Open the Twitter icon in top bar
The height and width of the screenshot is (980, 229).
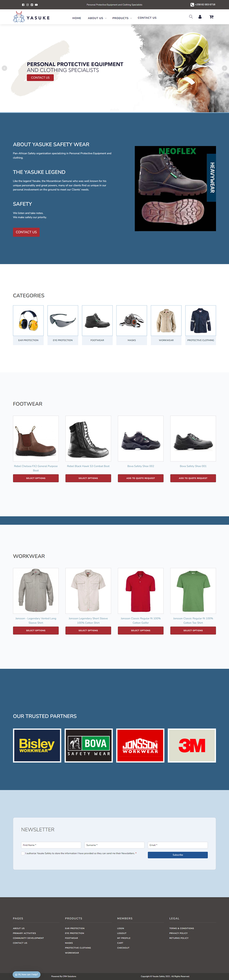point(32,5)
